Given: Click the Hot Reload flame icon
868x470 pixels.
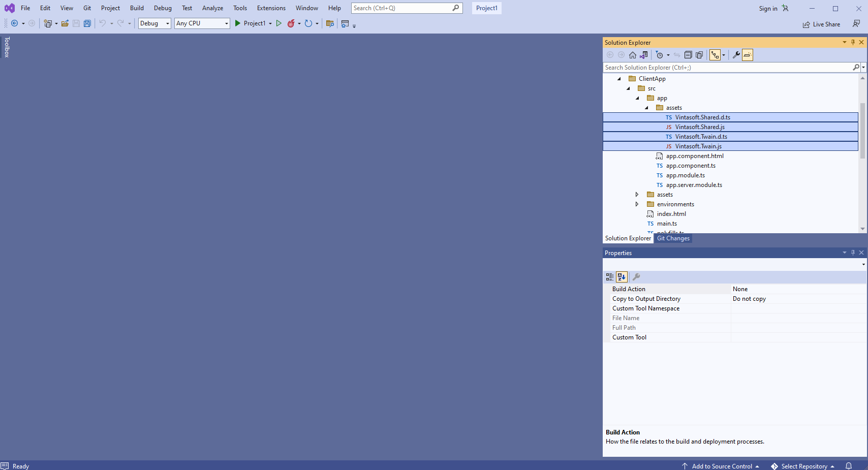Looking at the screenshot, I should [x=291, y=23].
